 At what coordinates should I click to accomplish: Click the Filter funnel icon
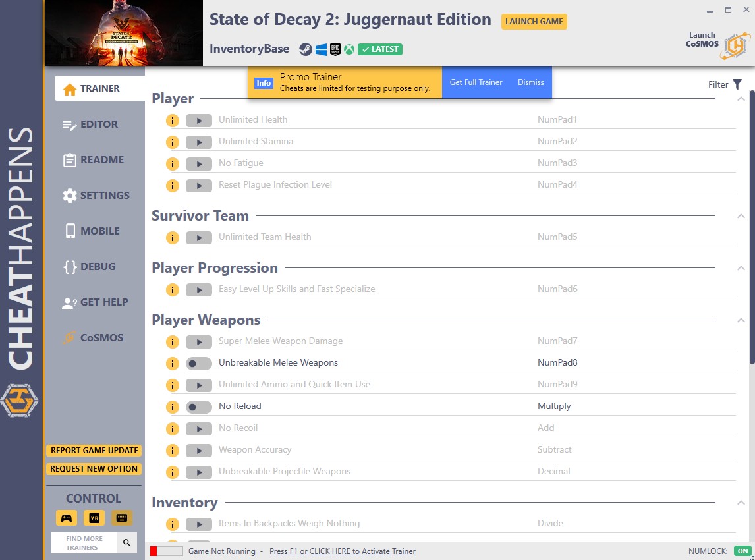point(737,84)
